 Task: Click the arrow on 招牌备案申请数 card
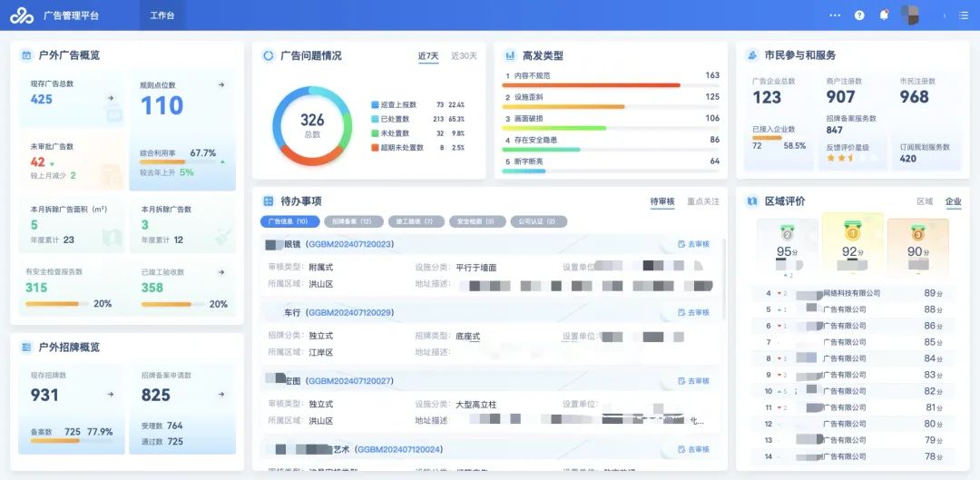point(221,395)
